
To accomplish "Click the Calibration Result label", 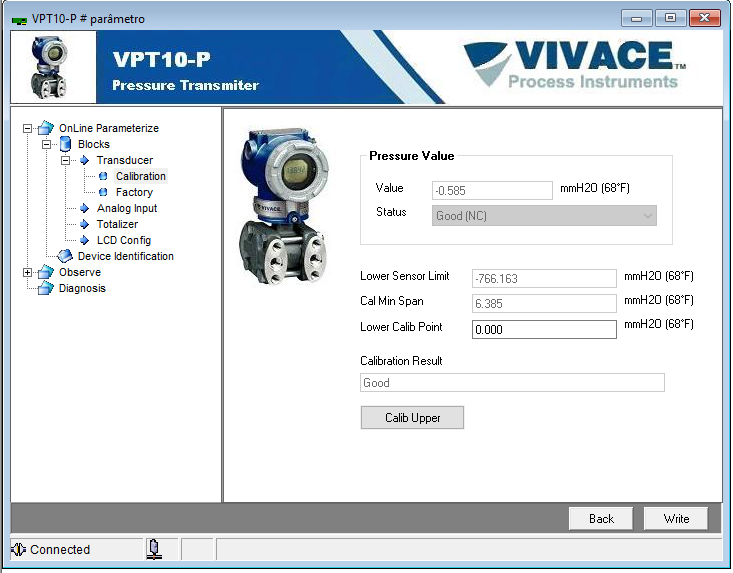I will tap(401, 361).
